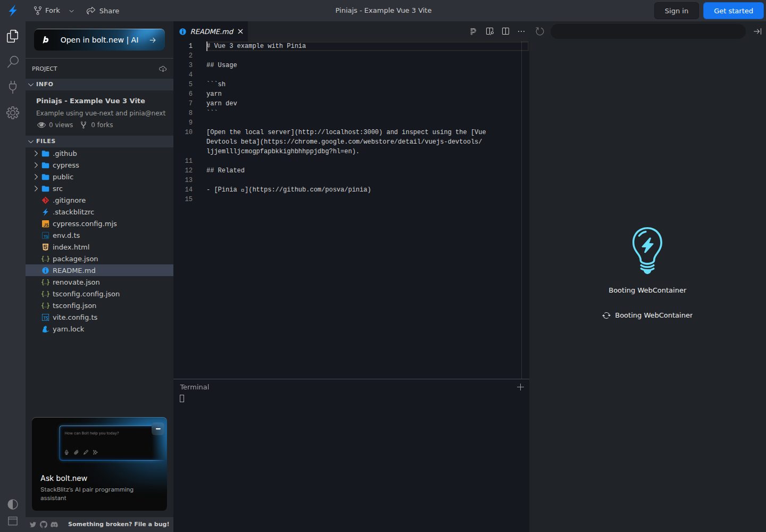The height and width of the screenshot is (532, 766).
Task: Click the Fork button
Action: pos(47,11)
